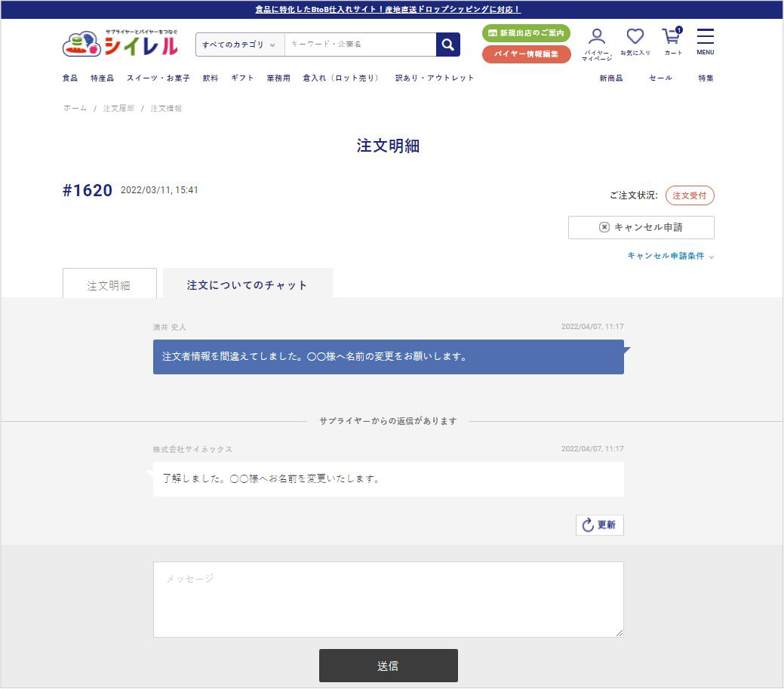Open favorites heart icon
Viewport: 784px width, 689px height.
point(635,43)
